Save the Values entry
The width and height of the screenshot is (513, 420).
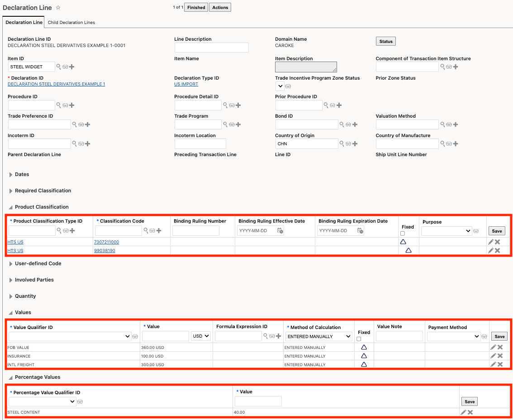(499, 336)
